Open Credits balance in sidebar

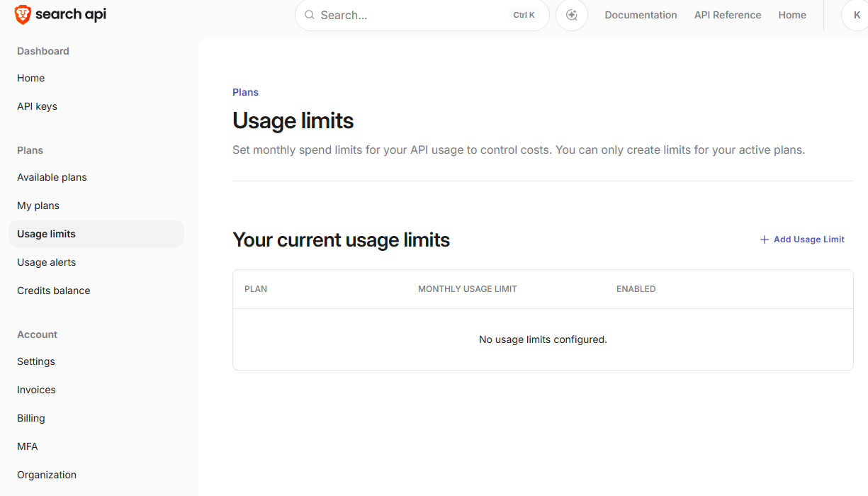click(x=54, y=291)
